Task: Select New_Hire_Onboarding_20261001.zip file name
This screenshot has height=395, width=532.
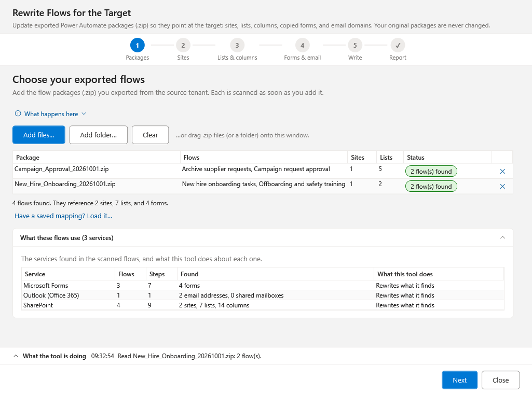Action: [65, 184]
